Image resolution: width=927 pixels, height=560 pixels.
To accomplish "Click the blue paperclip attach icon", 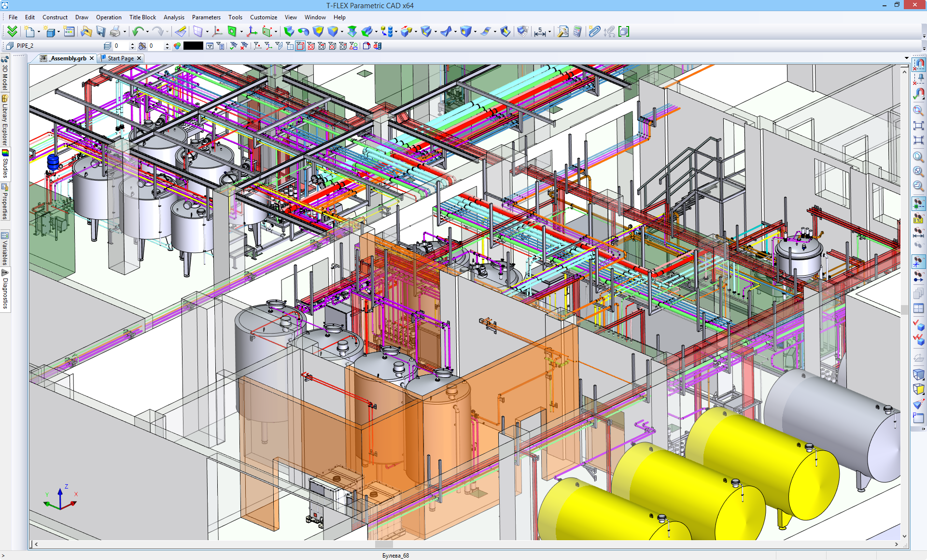I will point(594,31).
